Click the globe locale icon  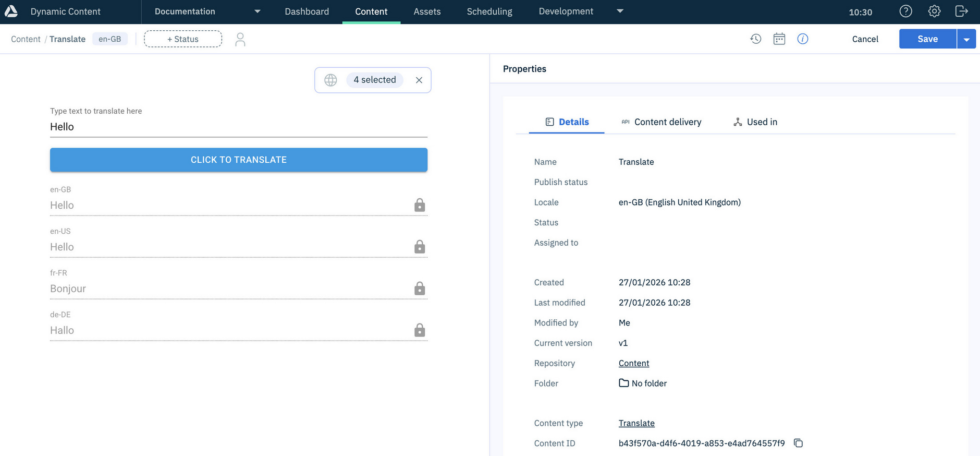pos(330,80)
